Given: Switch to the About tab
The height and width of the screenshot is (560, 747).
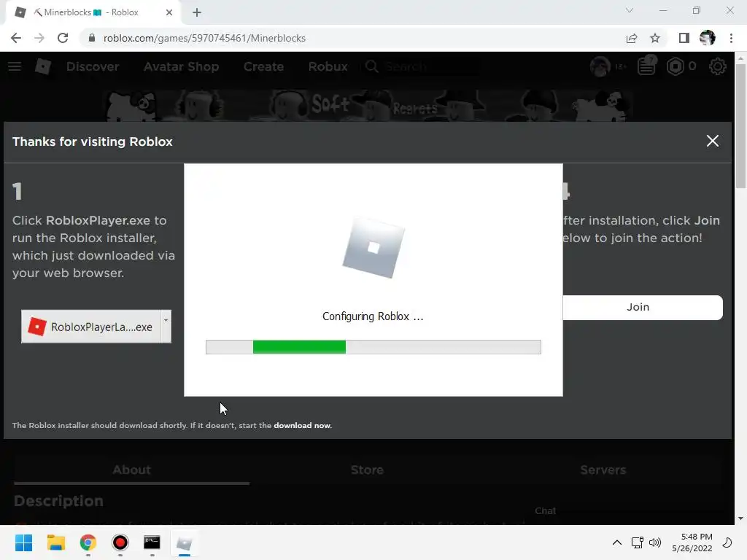Looking at the screenshot, I should click(x=131, y=470).
